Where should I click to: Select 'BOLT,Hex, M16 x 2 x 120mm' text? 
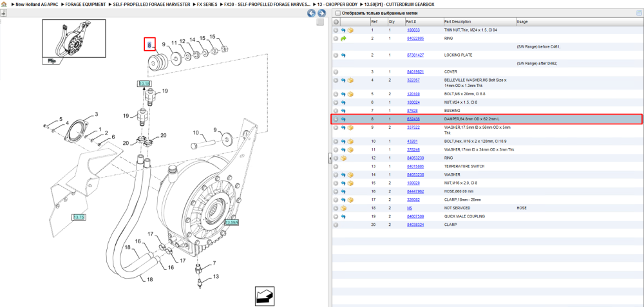tap(469, 141)
